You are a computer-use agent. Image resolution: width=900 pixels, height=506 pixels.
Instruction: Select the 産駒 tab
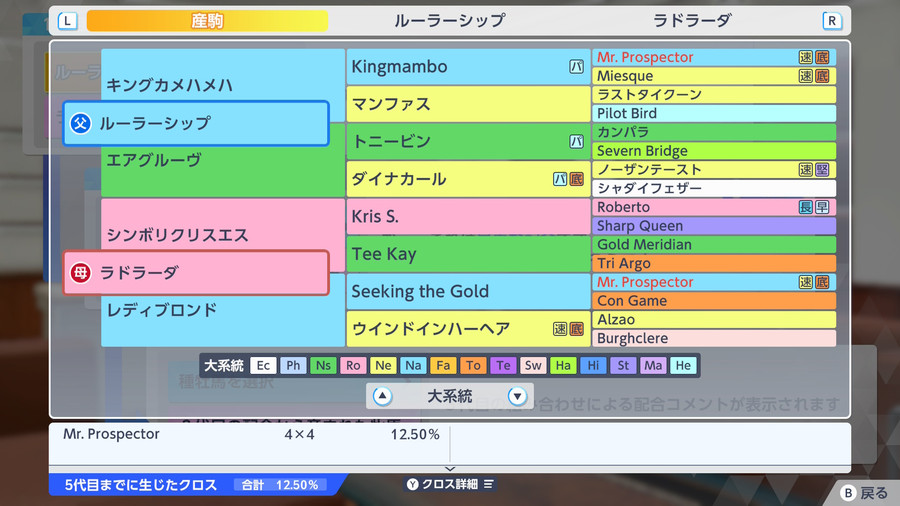207,21
